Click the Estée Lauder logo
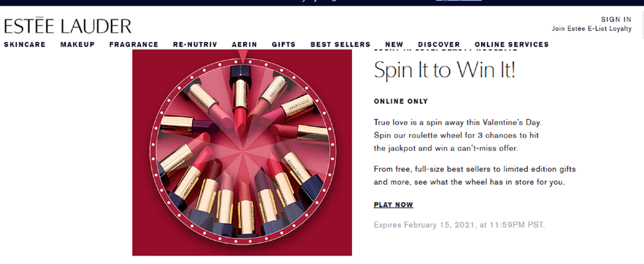Viewport: 644px width, 264px height. pyautogui.click(x=67, y=26)
